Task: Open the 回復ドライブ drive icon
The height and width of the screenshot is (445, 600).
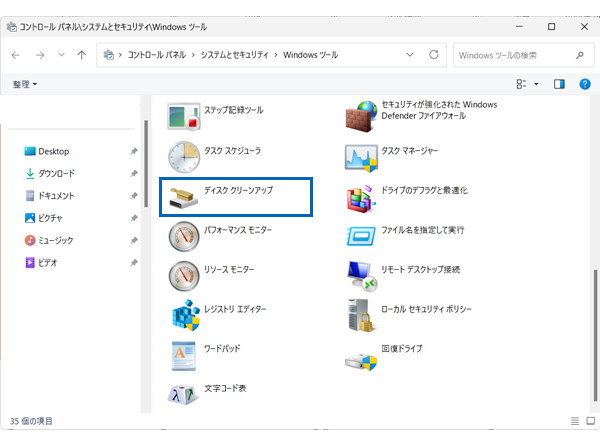Action: [x=361, y=361]
